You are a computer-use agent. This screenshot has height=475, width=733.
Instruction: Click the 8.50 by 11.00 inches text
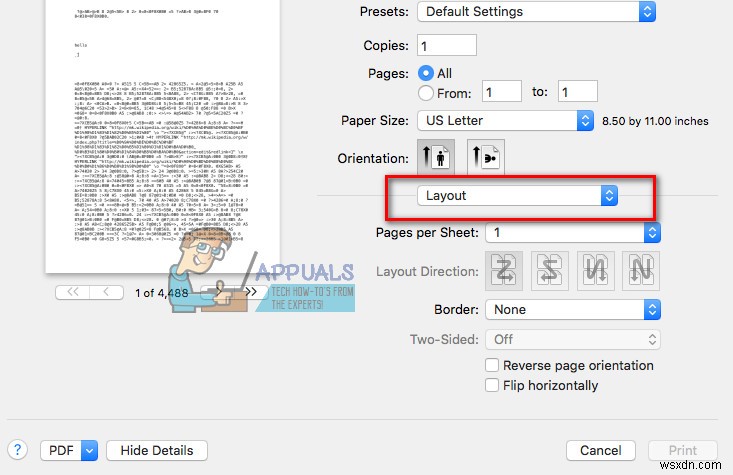pos(655,121)
